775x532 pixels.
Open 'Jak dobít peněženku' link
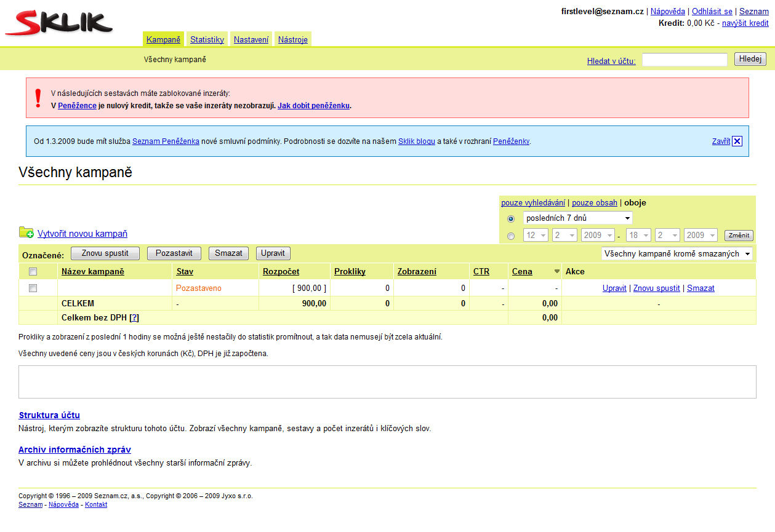313,106
